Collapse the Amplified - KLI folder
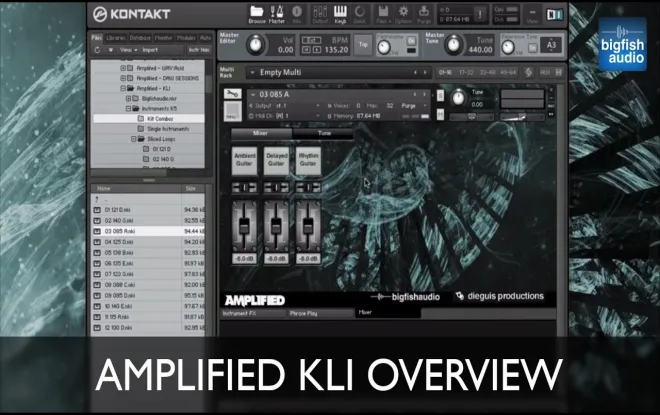The image size is (660, 415). 123,88
